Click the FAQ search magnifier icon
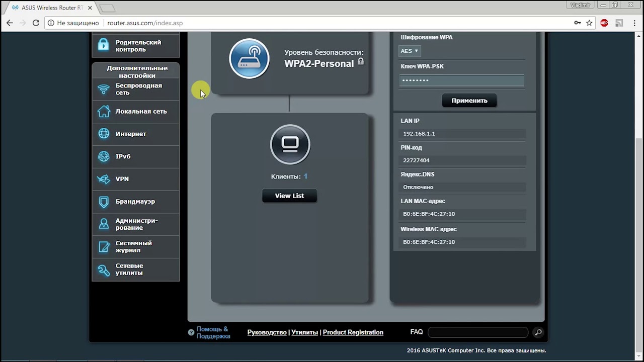This screenshot has height=362, width=644. (538, 332)
